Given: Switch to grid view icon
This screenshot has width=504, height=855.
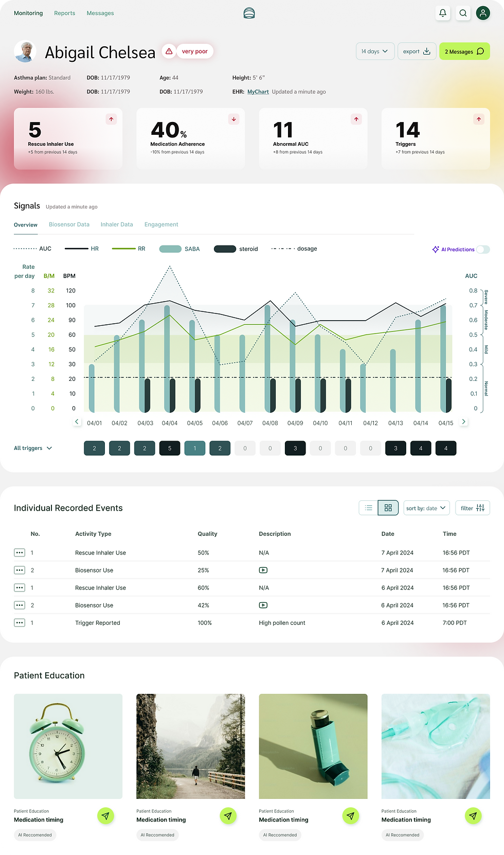Looking at the screenshot, I should [x=388, y=508].
